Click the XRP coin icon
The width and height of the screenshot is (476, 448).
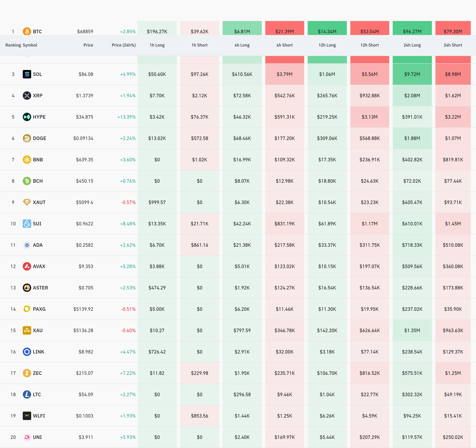27,96
